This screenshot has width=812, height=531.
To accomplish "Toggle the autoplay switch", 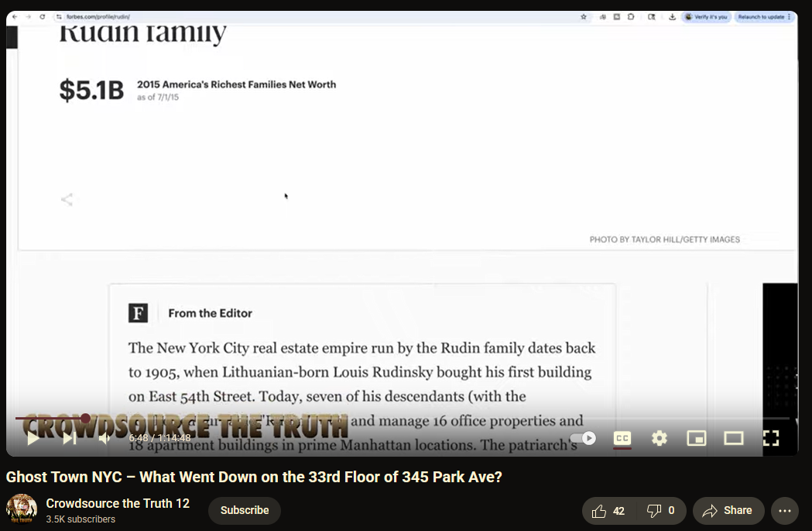I will [x=583, y=438].
